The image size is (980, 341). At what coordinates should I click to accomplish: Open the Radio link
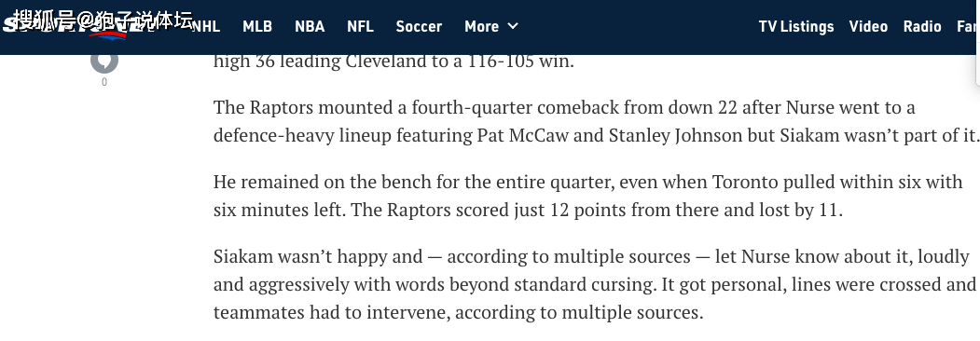[x=922, y=26]
